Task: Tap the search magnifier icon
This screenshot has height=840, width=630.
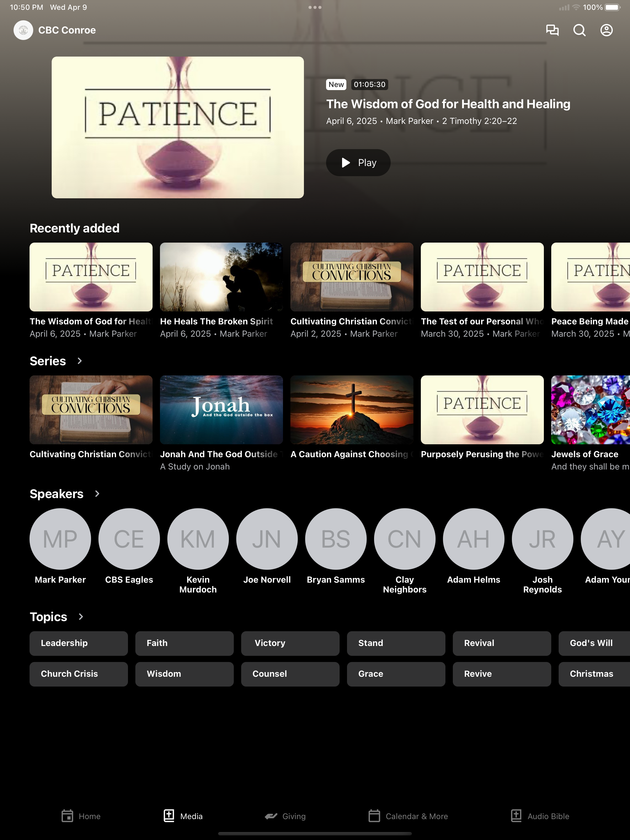Action: click(579, 30)
